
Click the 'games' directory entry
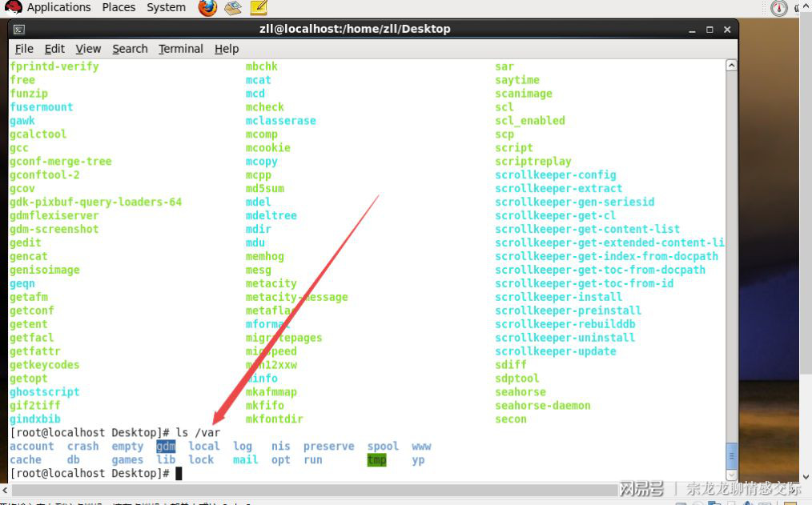tap(127, 460)
